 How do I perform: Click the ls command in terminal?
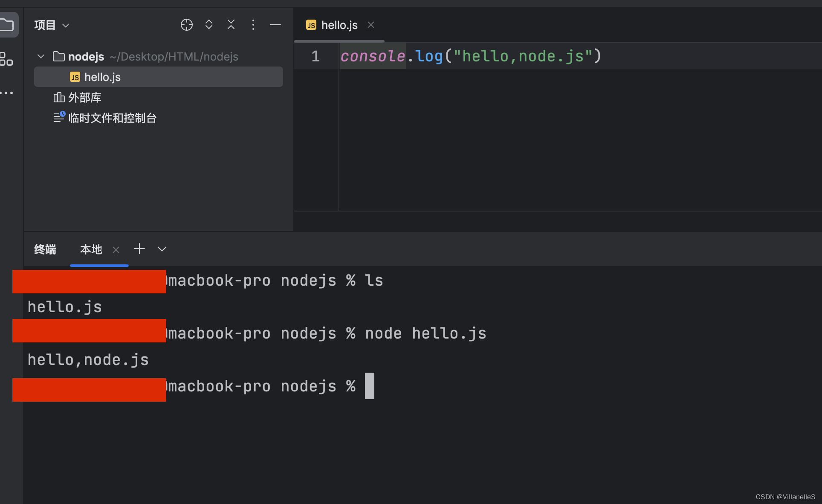(374, 281)
